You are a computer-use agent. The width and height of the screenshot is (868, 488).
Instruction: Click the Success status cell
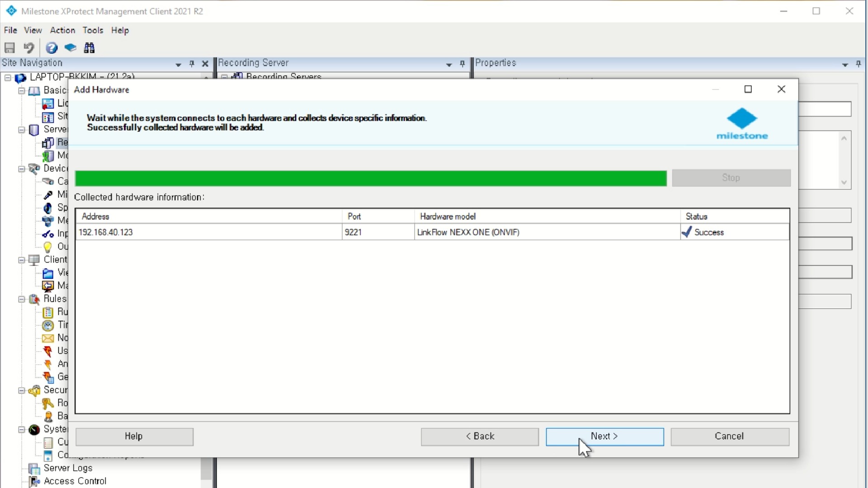pos(735,232)
